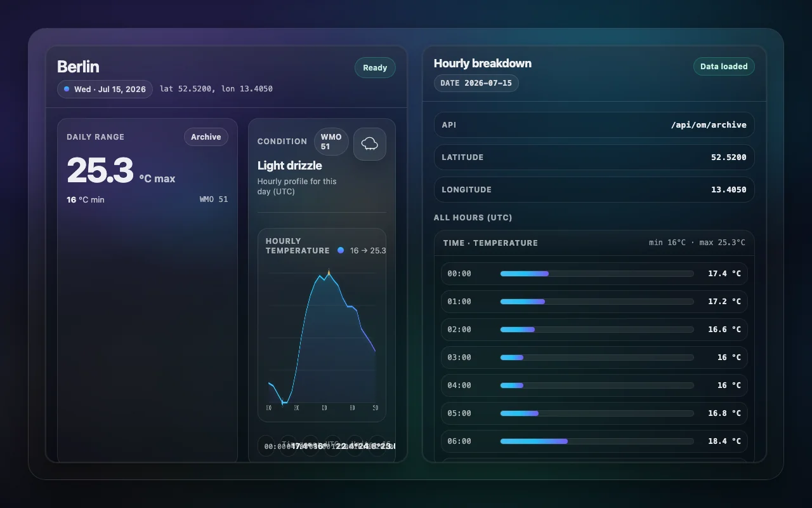The width and height of the screenshot is (812, 508).
Task: Open the DATE 2026-07-15 pill
Action: tap(476, 83)
